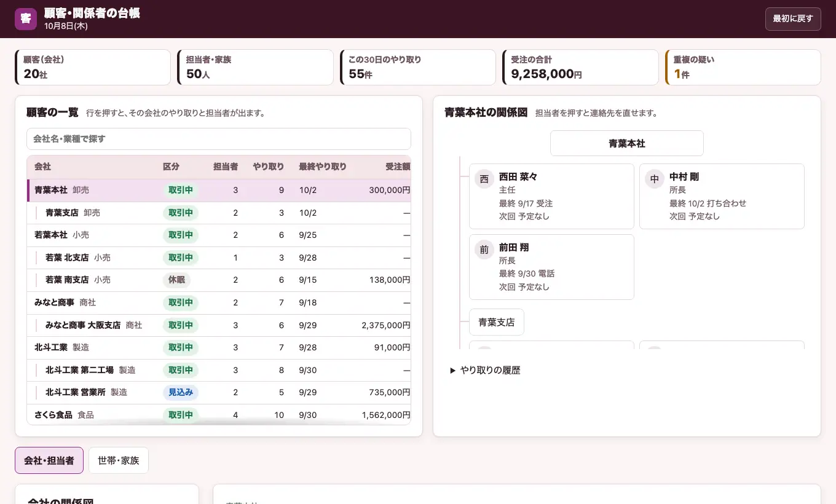
Task: Click the 顧客(会社) 20社 summary card
Action: click(93, 67)
